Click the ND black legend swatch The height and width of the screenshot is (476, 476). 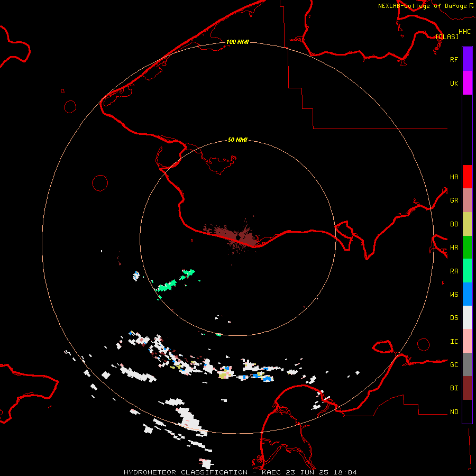[467, 411]
